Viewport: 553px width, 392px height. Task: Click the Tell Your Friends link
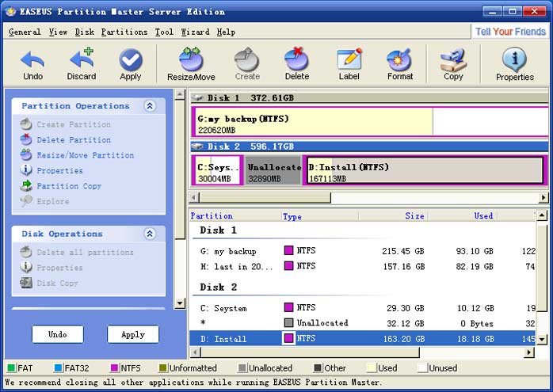pos(510,32)
